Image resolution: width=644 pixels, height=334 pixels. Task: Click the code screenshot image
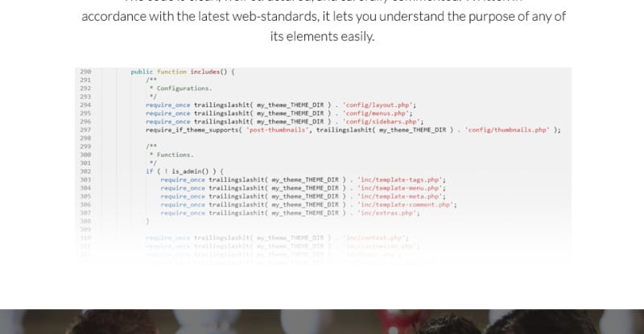[x=324, y=167]
